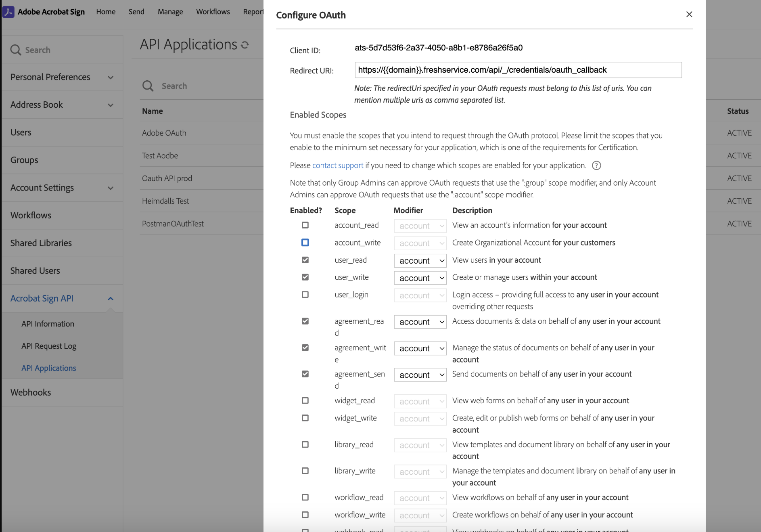The width and height of the screenshot is (761, 532).
Task: Enable the library_read scope checkbox
Action: pyautogui.click(x=305, y=444)
